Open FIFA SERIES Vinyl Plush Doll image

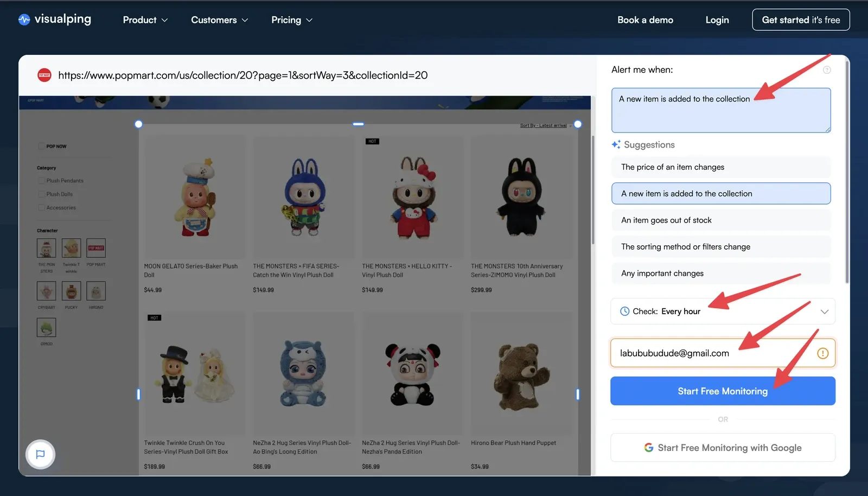(x=303, y=196)
